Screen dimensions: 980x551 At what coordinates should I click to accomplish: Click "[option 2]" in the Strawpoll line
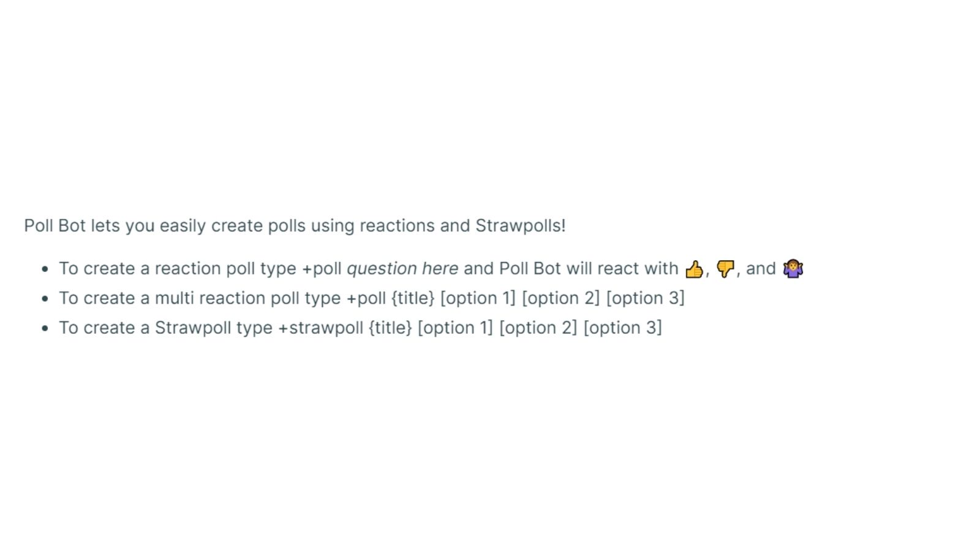click(x=538, y=328)
